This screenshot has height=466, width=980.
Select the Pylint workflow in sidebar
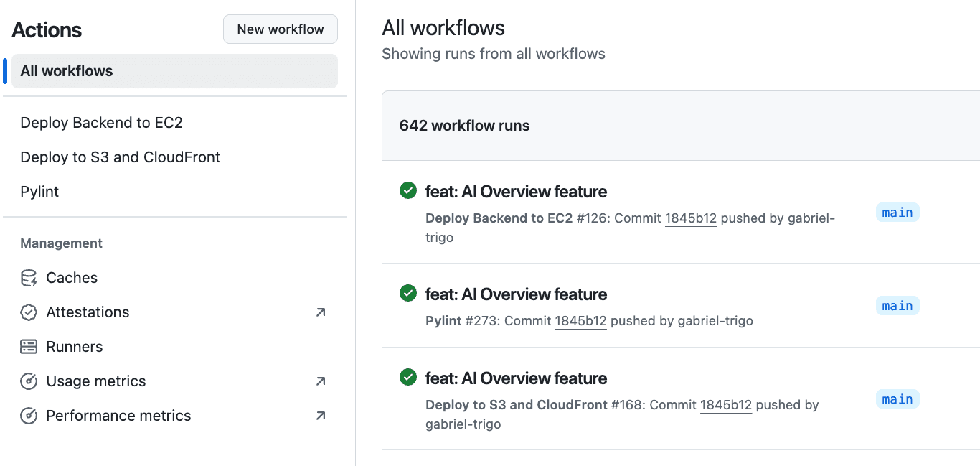click(40, 192)
